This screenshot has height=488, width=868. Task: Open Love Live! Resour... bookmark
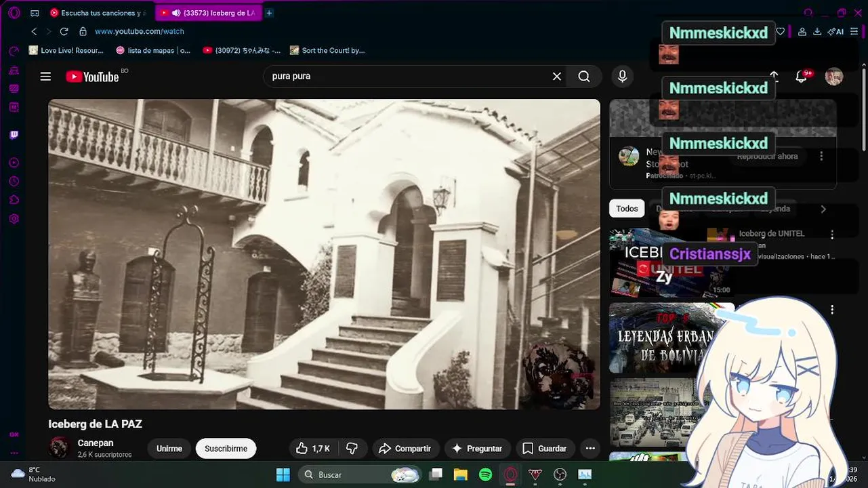pos(66,50)
